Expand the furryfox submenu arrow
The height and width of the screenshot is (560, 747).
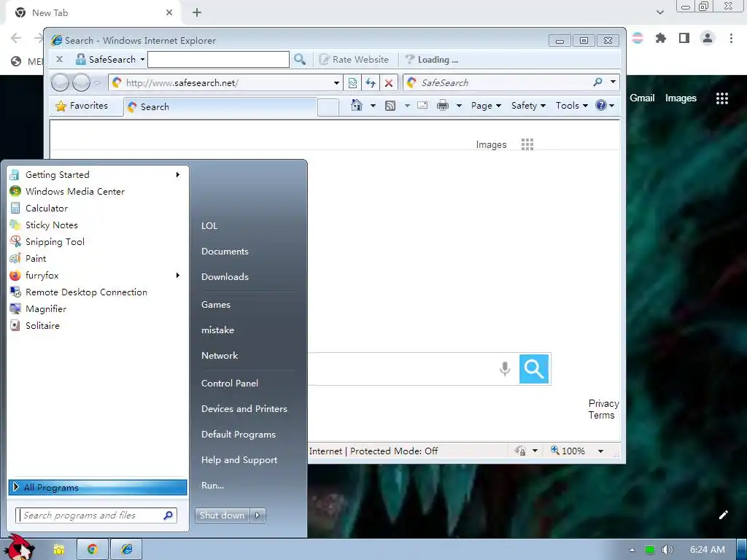178,275
